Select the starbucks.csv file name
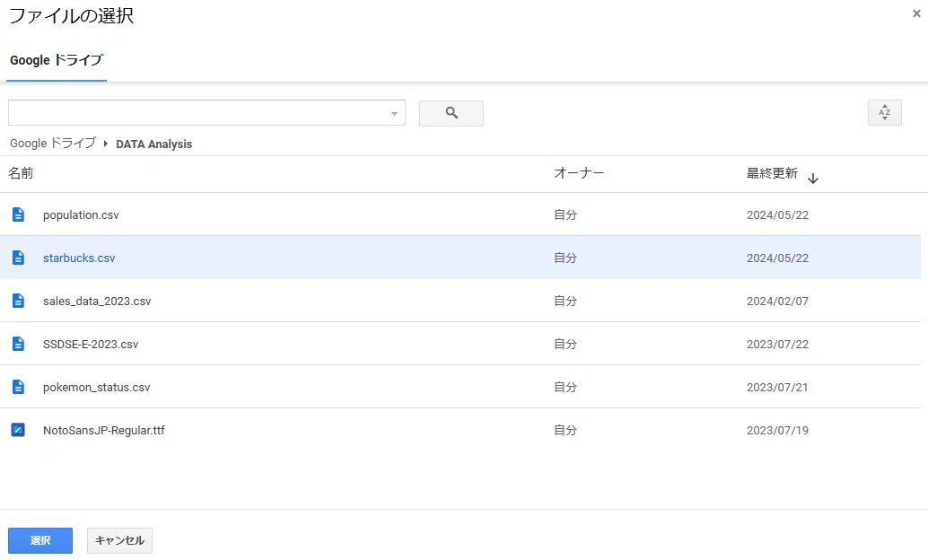 79,258
